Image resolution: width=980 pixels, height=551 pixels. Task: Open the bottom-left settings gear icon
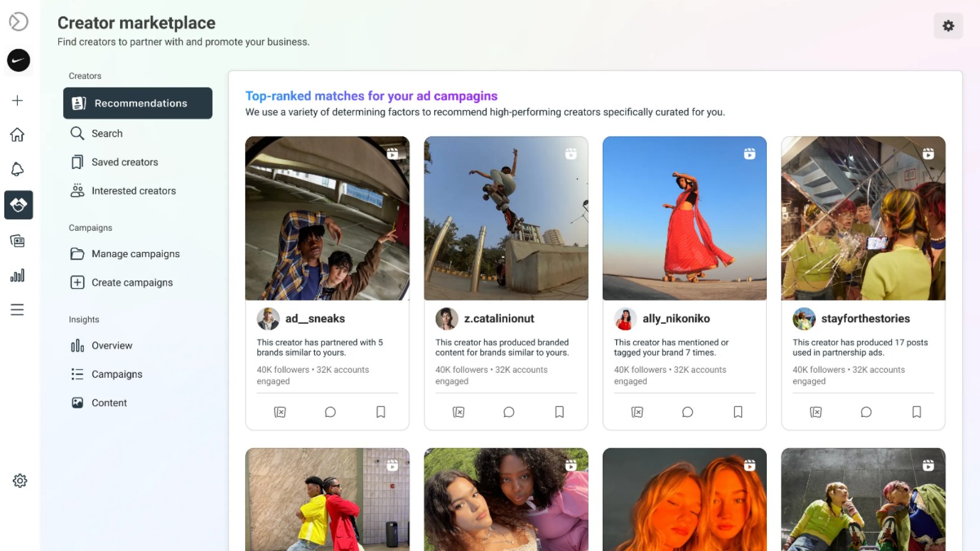click(20, 481)
